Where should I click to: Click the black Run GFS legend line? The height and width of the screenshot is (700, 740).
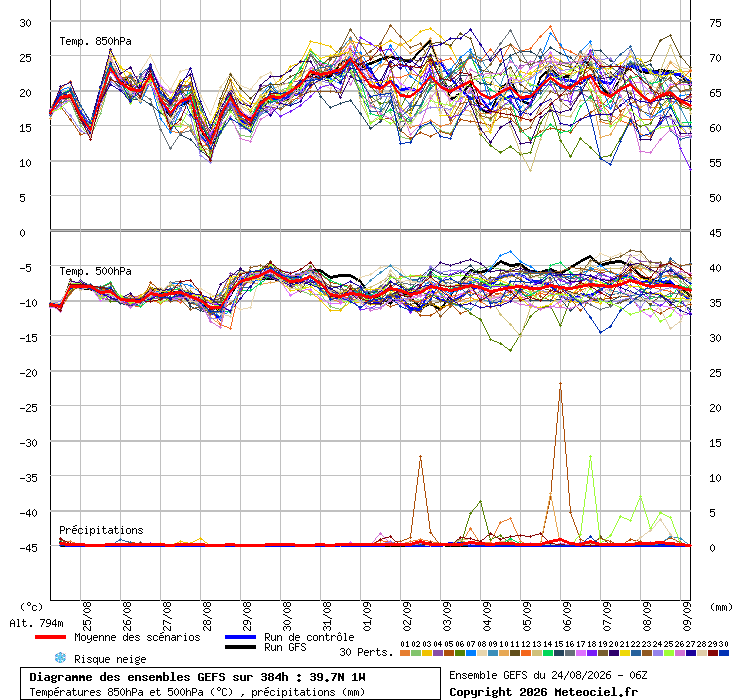(240, 647)
